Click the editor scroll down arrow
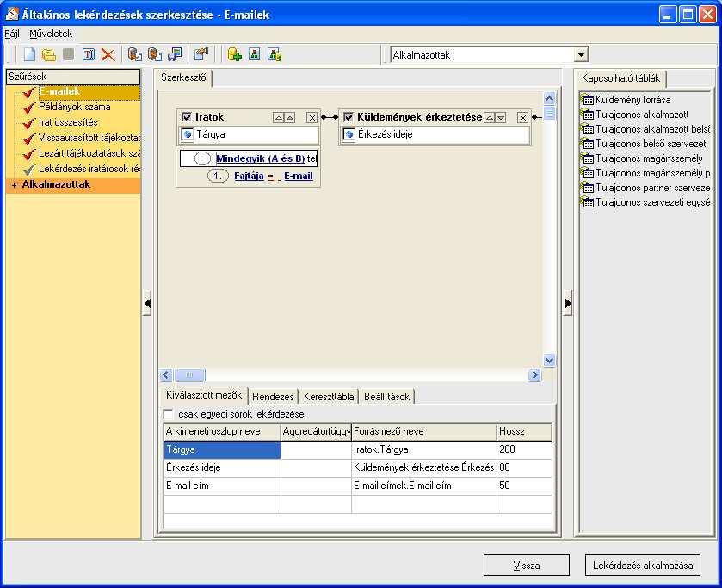Image resolution: width=722 pixels, height=588 pixels. (x=549, y=360)
